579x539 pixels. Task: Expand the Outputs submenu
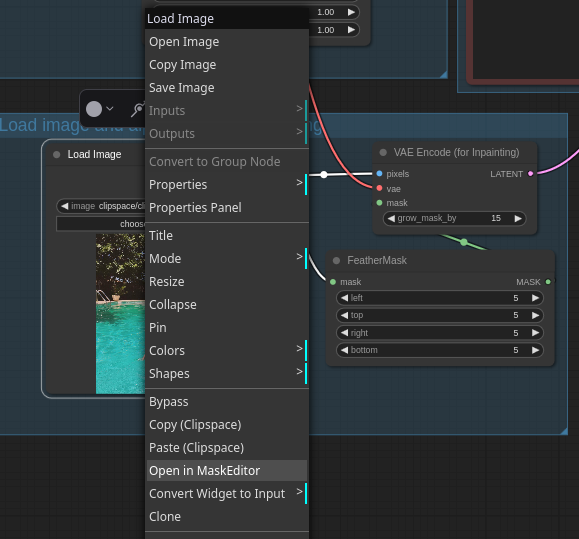227,133
